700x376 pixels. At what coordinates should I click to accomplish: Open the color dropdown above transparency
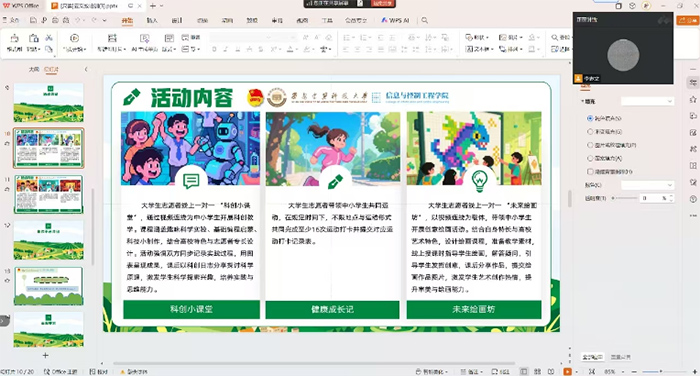[647, 185]
